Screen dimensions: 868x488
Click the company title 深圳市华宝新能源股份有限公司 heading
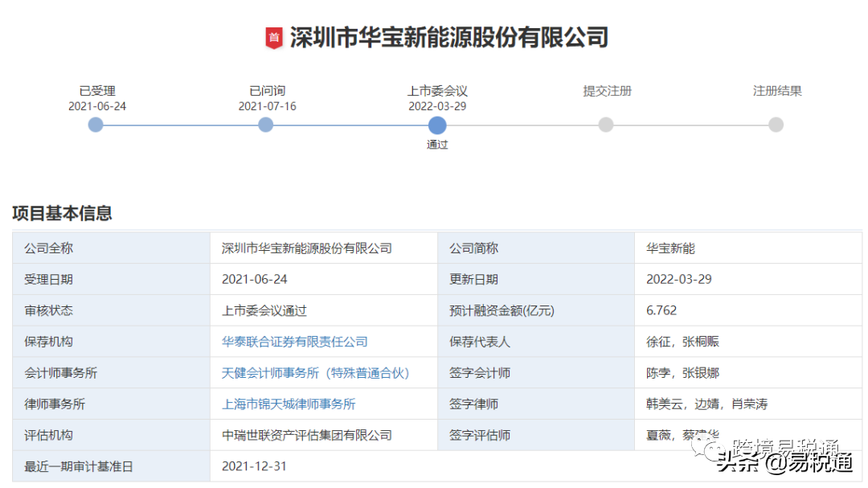point(449,38)
